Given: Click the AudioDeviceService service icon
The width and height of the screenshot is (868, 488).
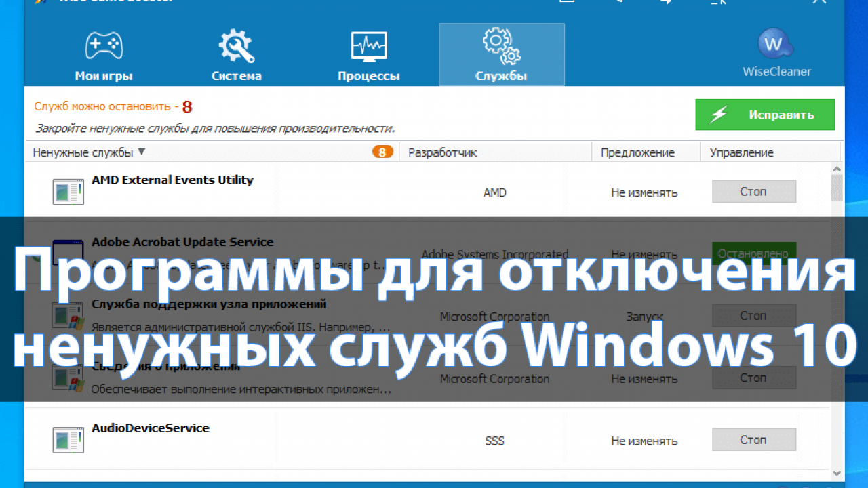Looking at the screenshot, I should (x=68, y=439).
